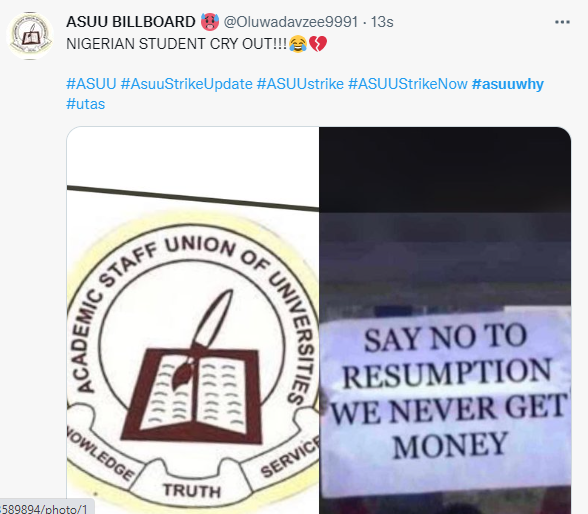Open the ASUU logo photo on left
The height and width of the screenshot is (514, 588).
click(193, 321)
